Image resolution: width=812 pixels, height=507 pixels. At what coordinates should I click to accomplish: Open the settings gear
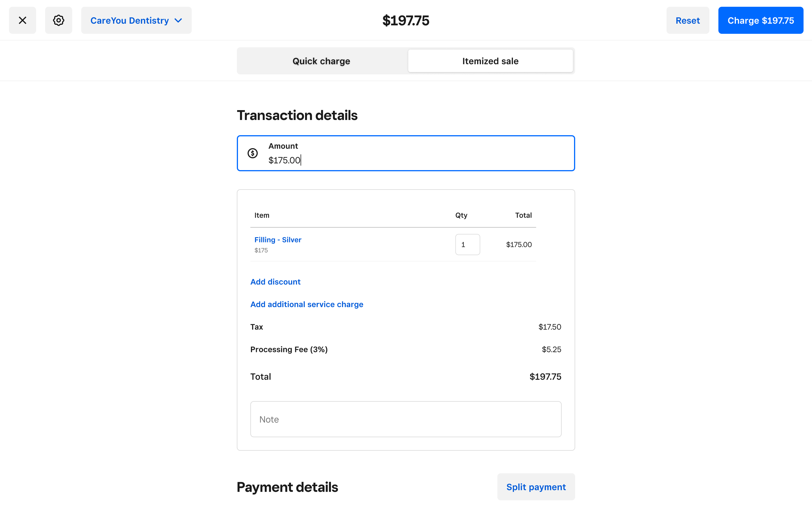click(x=58, y=20)
